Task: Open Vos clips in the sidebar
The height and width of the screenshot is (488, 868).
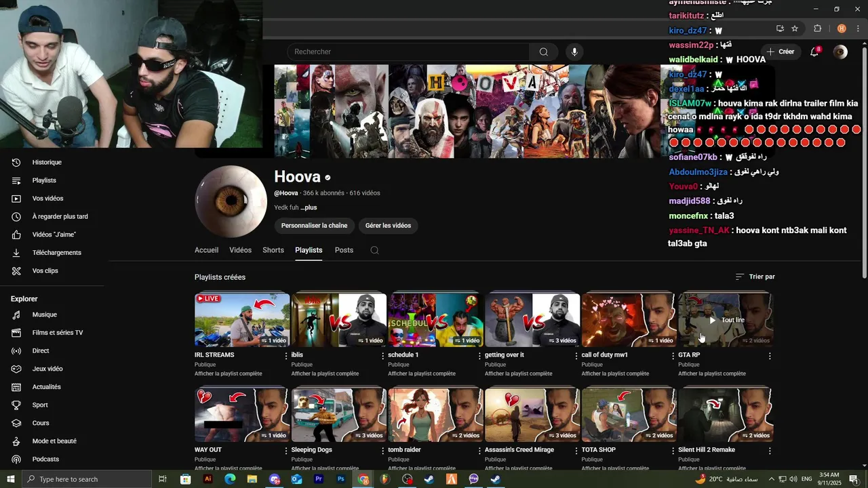Action: [x=45, y=270]
